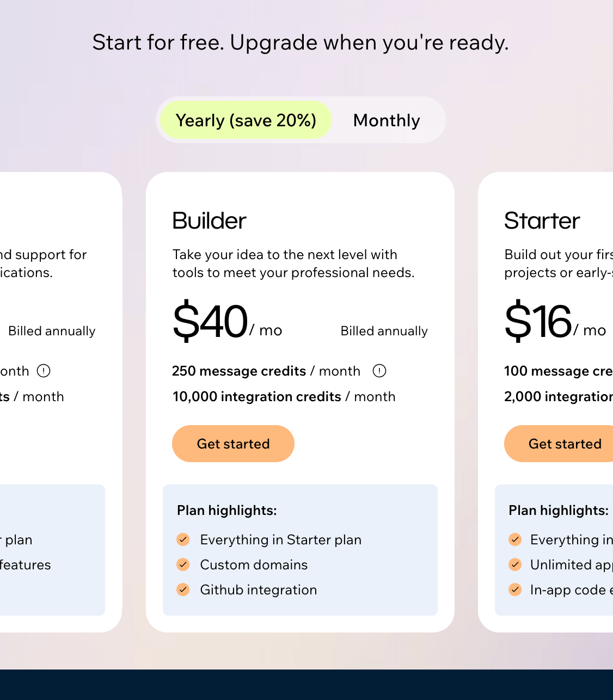This screenshot has height=700, width=613.
Task: Switch billing to Yearly (save 20%)
Action: pyautogui.click(x=246, y=120)
